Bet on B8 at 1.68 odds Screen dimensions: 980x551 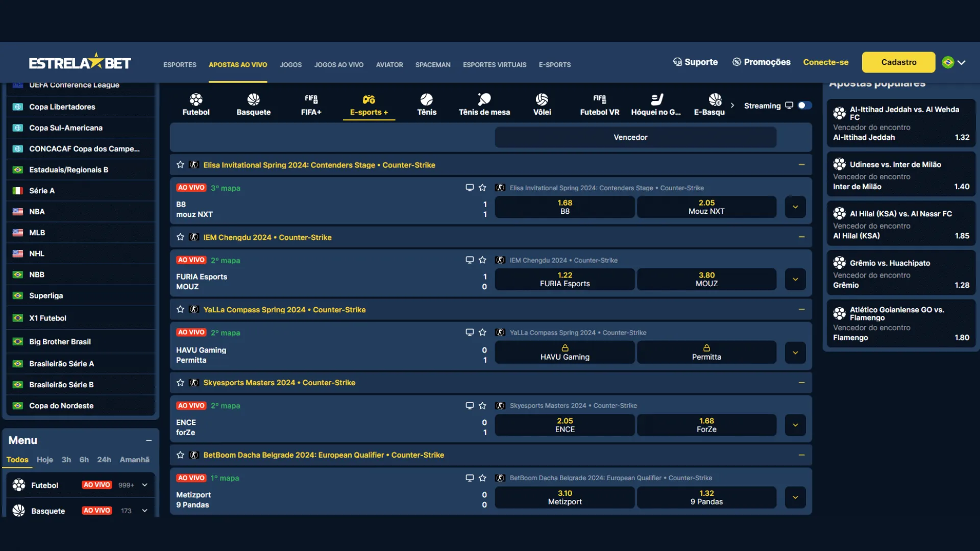click(565, 207)
